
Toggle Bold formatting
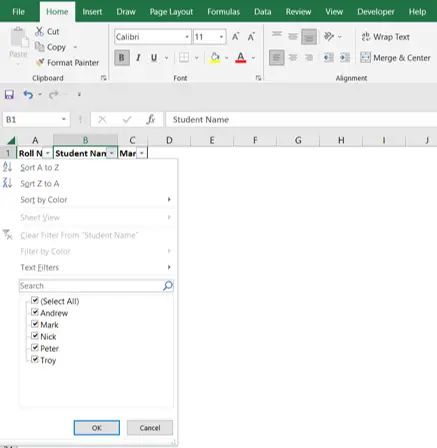[x=122, y=58]
